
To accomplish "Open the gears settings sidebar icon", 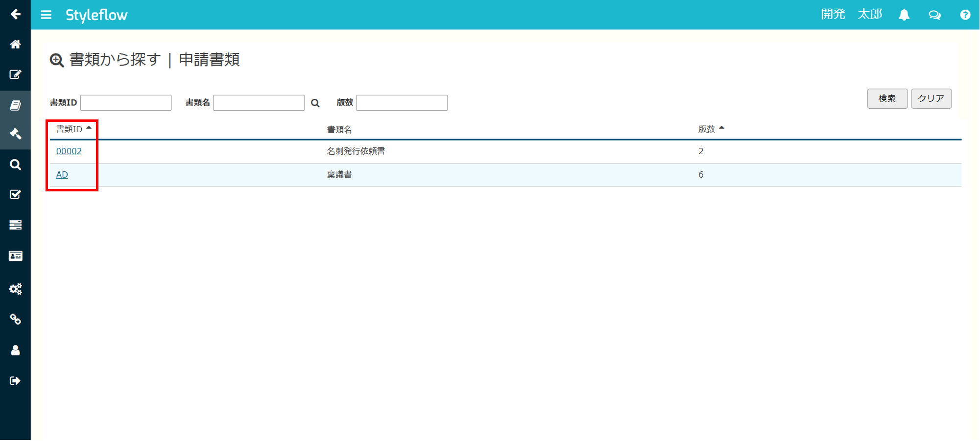I will pyautogui.click(x=15, y=289).
